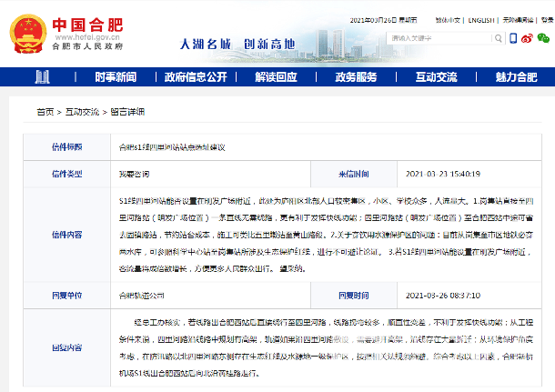The width and height of the screenshot is (555, 392).
Task: Switch to ENGLISH version
Action: (x=481, y=20)
